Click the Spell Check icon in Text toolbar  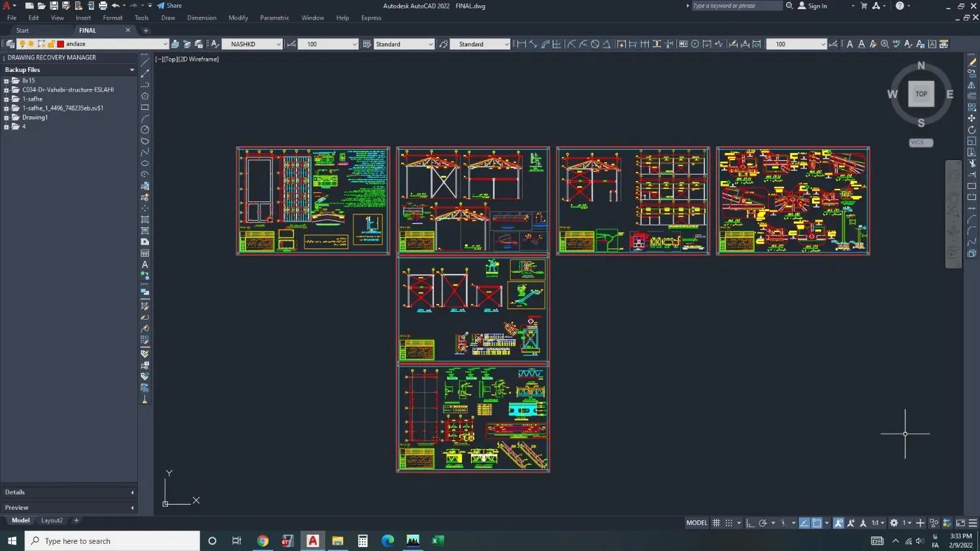(896, 44)
